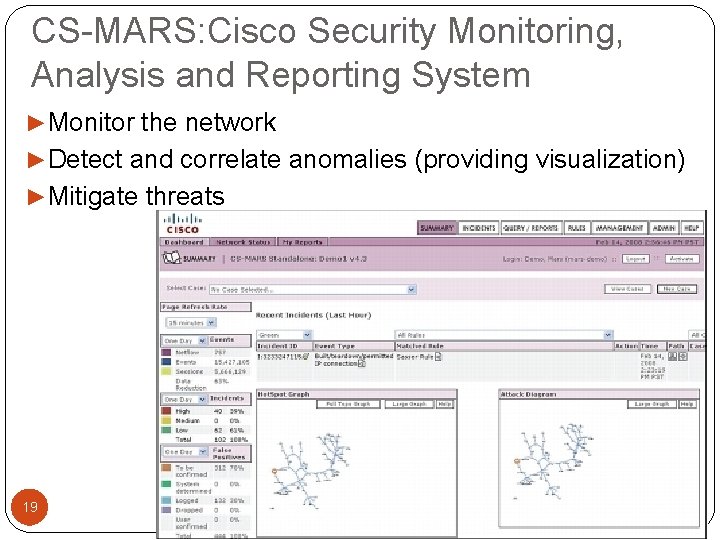
Task: Click the High incidents row label
Action: tap(182, 411)
